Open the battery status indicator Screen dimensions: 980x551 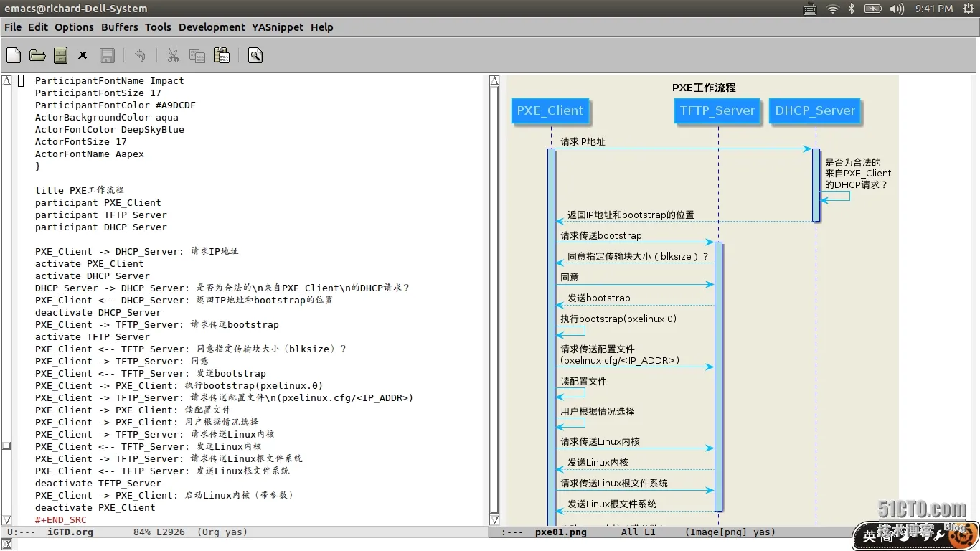(872, 9)
